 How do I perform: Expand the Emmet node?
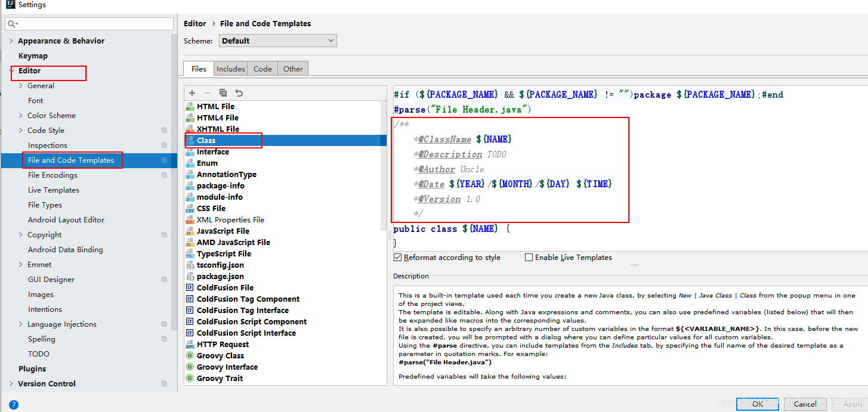click(x=21, y=265)
